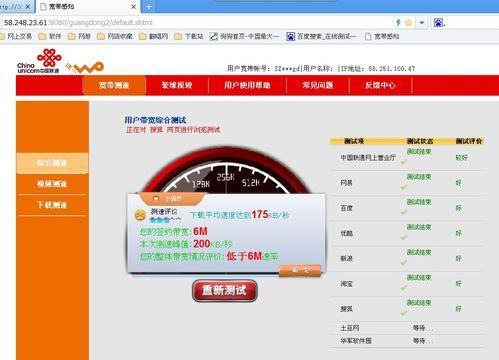The image size is (499, 360).
Task: Select 综合测试 in the orange sidebar
Action: (x=52, y=163)
